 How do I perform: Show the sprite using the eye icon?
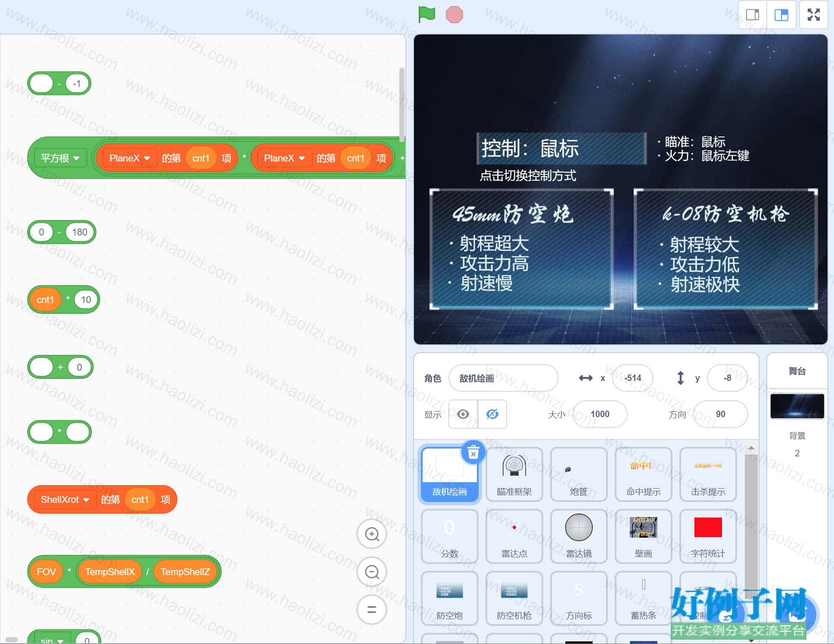[463, 414]
